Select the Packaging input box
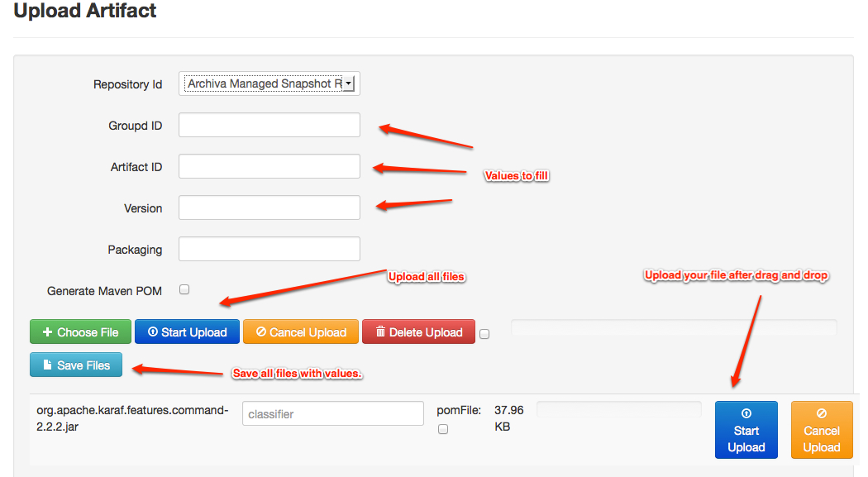Screen dimensions: 868x477 click(269, 249)
